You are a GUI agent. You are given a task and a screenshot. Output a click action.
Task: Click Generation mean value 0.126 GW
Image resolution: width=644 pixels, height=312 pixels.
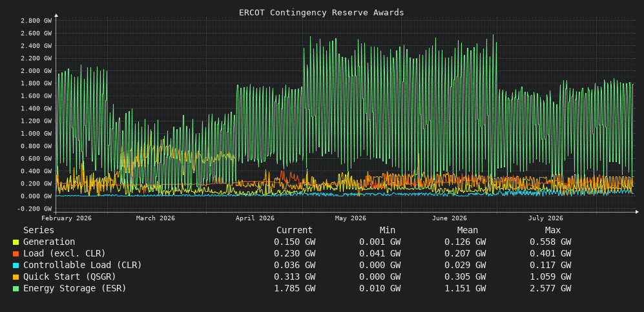(x=465, y=242)
